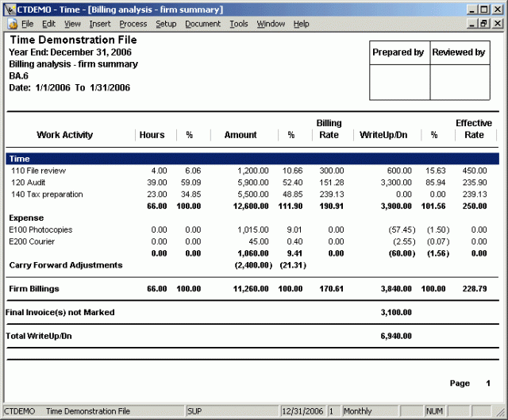Click the Monthly period in status bar
Viewport: 508px width, 420px height.
359,411
